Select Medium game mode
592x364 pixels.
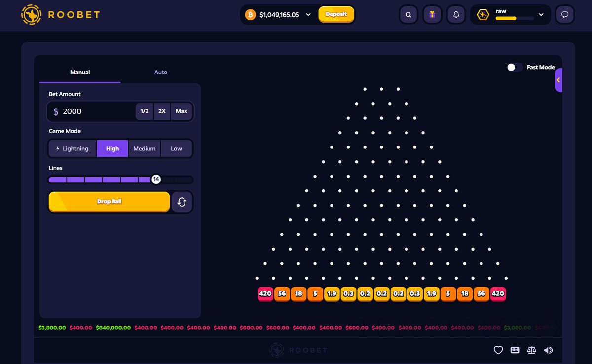coord(145,148)
